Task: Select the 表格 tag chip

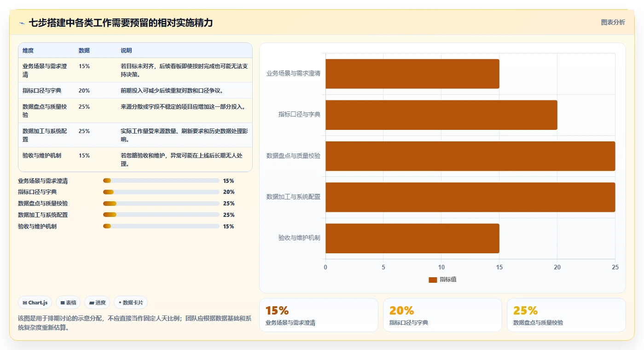Action: pos(68,303)
